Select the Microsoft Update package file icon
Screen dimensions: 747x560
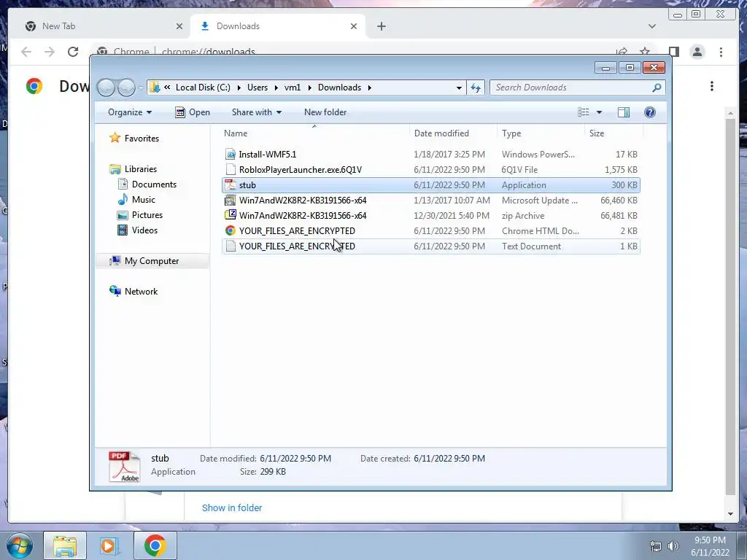click(231, 200)
